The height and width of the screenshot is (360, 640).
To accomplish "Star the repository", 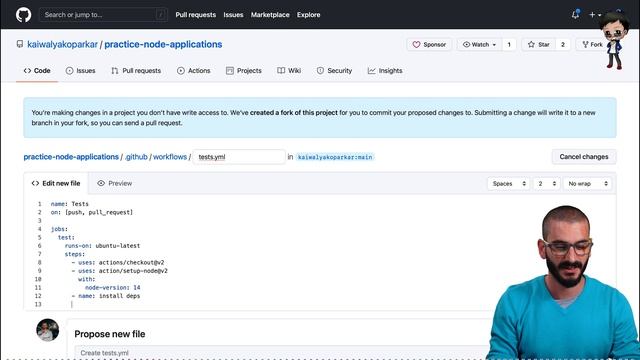I will 538,44.
